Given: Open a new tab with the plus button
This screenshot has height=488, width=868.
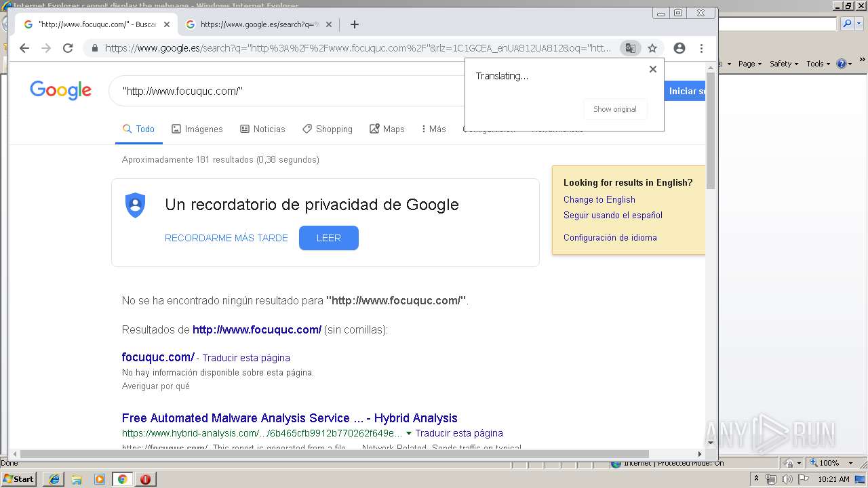Looking at the screenshot, I should (x=354, y=24).
